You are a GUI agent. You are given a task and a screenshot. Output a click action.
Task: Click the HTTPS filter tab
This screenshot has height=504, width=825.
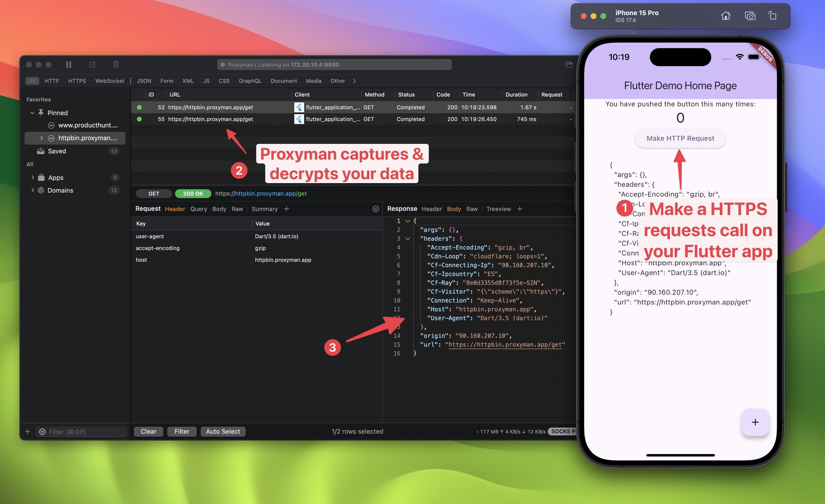[77, 81]
